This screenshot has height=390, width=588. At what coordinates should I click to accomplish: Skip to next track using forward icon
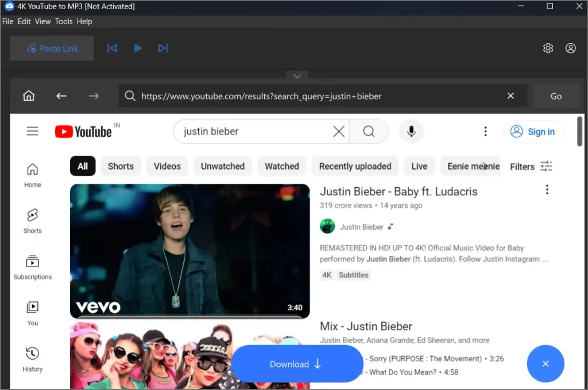pyautogui.click(x=163, y=48)
